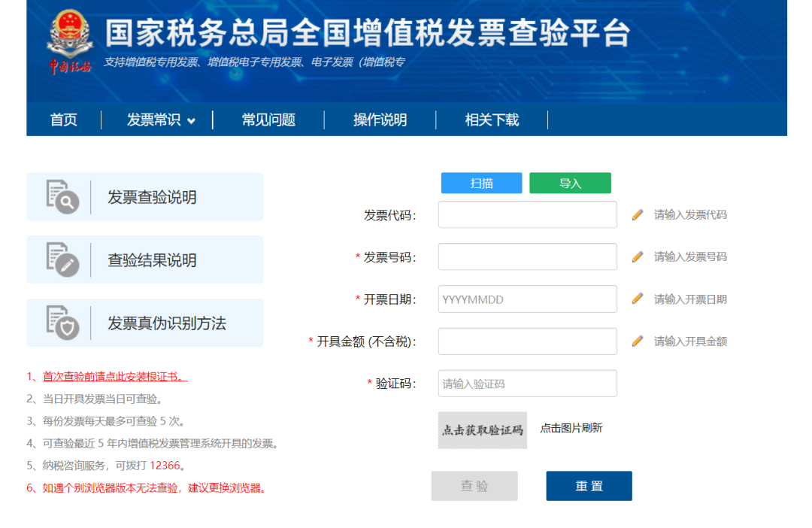Click the 重置 reset button
Screen dimensions: 812x528
coord(589,486)
